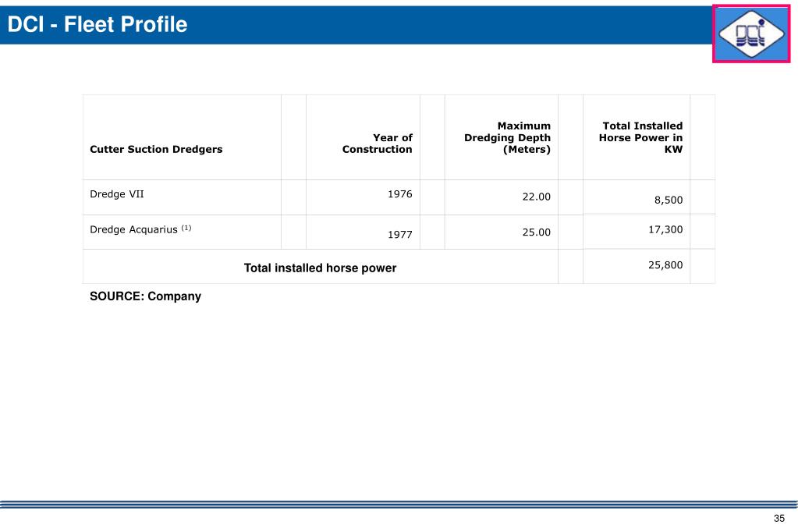This screenshot has width=798, height=532.
Task: Click the total value 25,800
Action: (665, 264)
